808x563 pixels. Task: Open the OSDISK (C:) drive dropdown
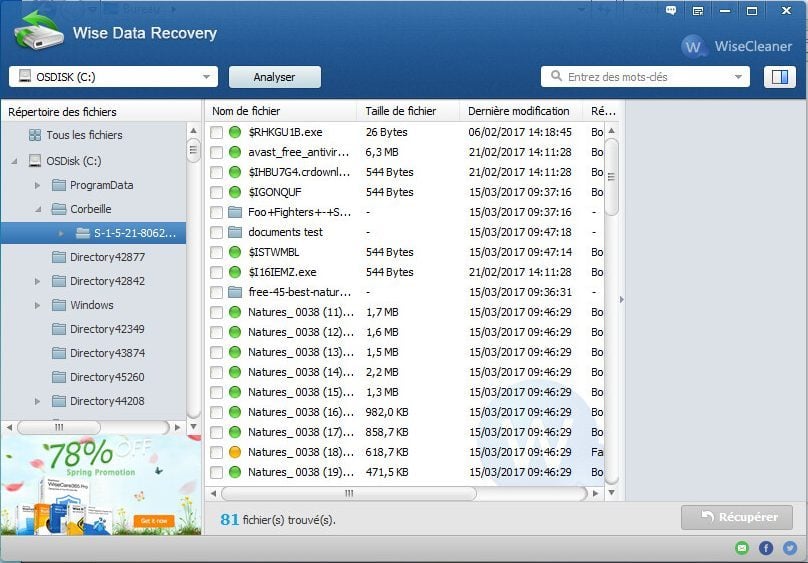[113, 77]
